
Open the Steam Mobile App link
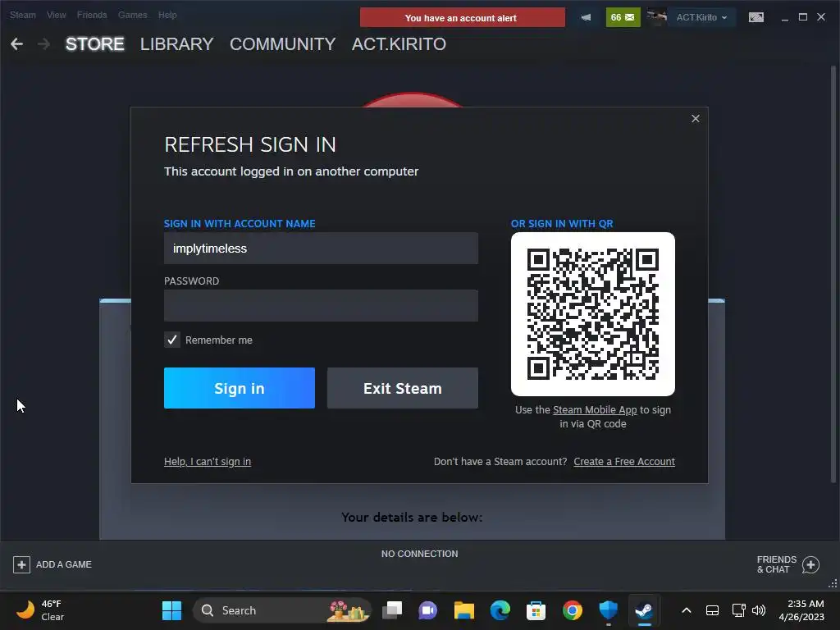595,410
